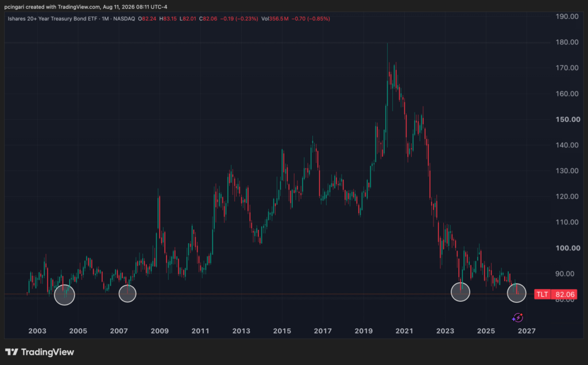Click the open value O82.24
This screenshot has height=365, width=588.
pyautogui.click(x=147, y=18)
